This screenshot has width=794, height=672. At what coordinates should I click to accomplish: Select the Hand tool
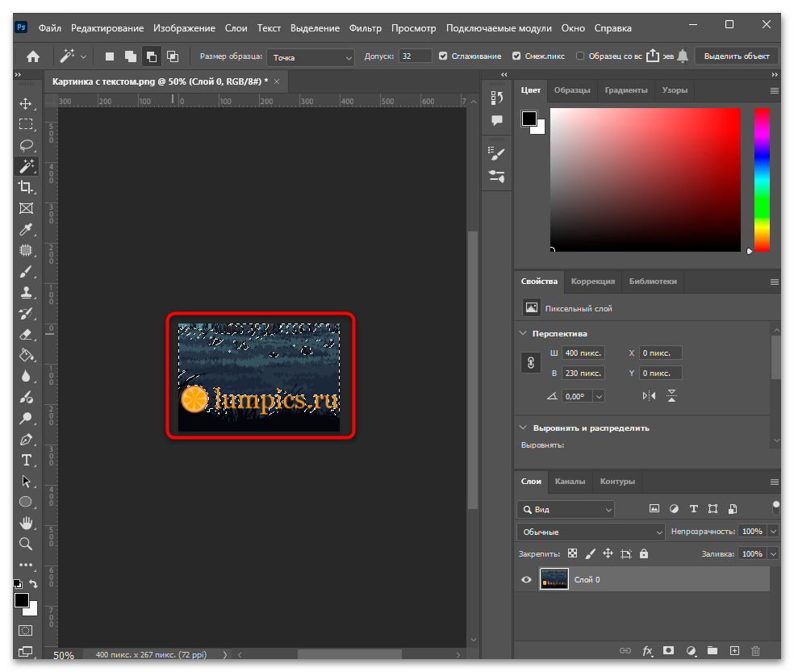26,523
